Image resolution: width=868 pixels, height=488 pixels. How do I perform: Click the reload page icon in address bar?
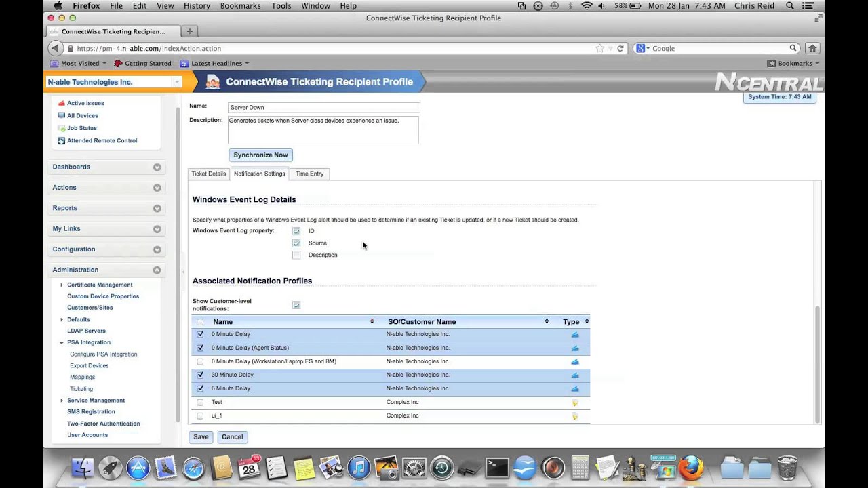point(620,49)
